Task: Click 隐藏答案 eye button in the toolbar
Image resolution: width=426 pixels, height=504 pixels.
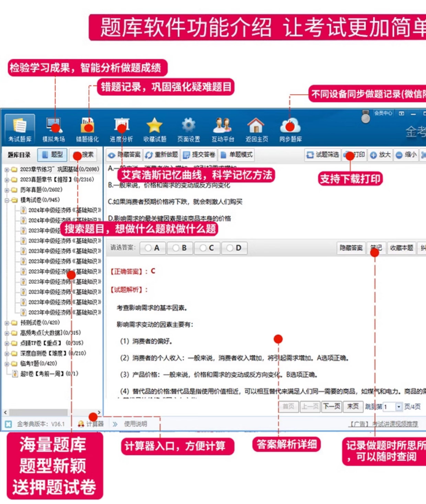Action: tap(124, 155)
